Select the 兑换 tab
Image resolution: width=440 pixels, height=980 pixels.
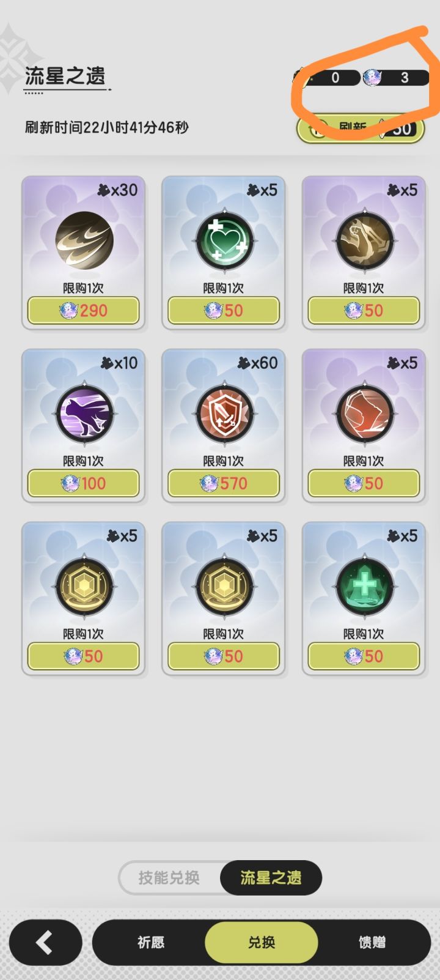[262, 942]
